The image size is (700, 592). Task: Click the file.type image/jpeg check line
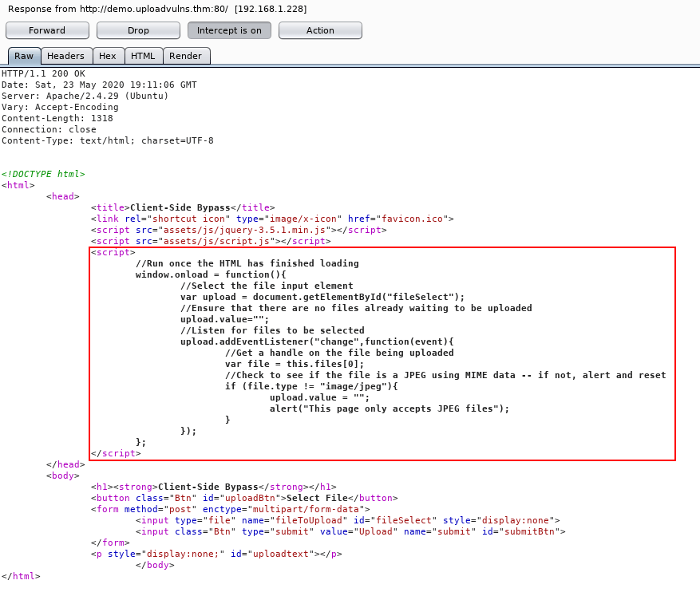pos(311,386)
